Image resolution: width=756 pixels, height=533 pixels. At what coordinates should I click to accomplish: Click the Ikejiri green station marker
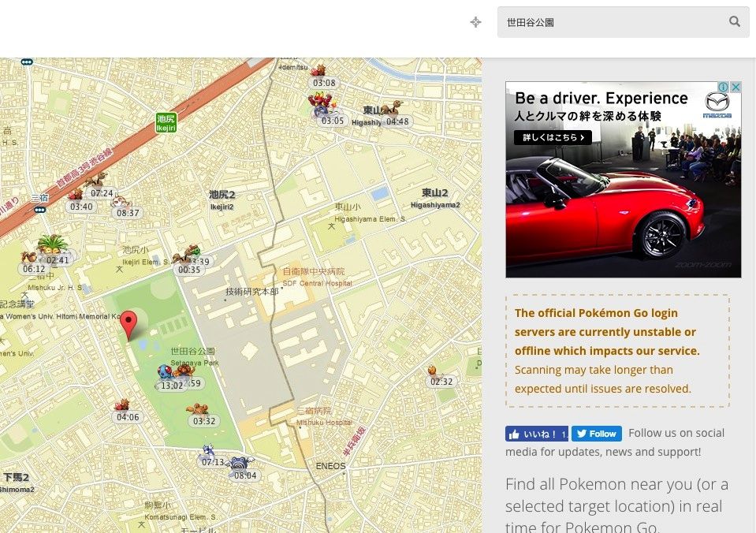[166, 122]
